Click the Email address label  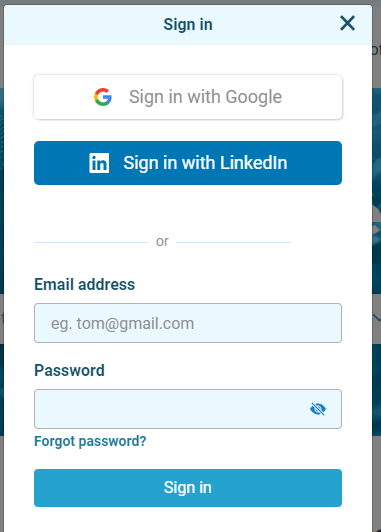[x=84, y=284]
